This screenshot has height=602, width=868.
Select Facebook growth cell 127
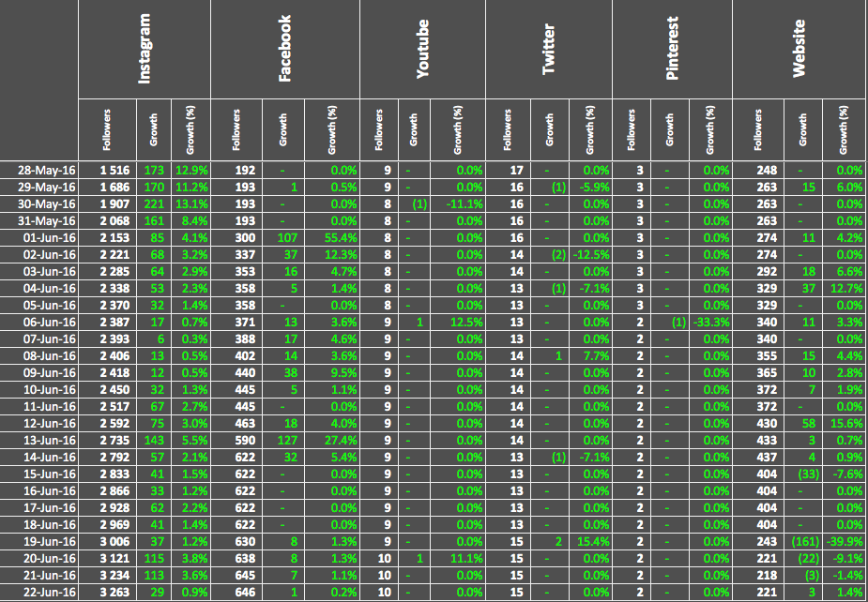[283, 441]
